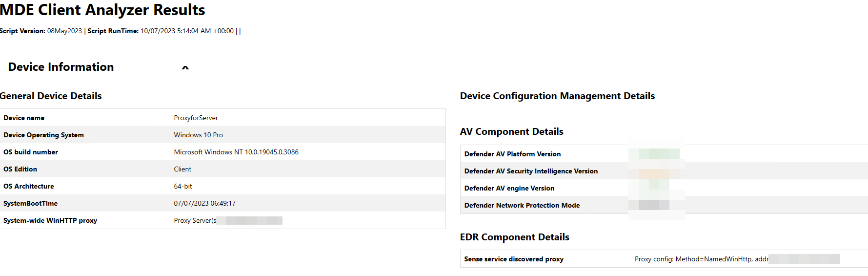Viewport: 868px width, 276px height.
Task: Click the Script RunTime timestamp
Action: coord(187,31)
